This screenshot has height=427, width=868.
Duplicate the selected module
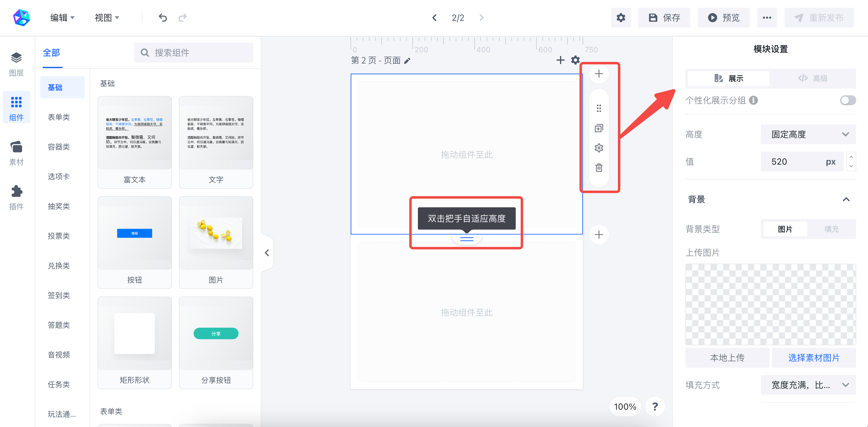click(599, 128)
